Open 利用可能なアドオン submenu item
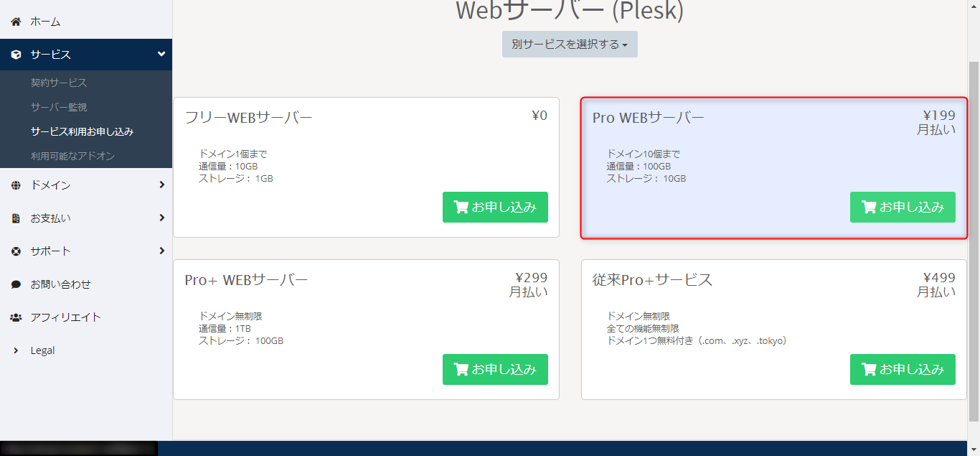The height and width of the screenshot is (456, 980). [x=72, y=156]
